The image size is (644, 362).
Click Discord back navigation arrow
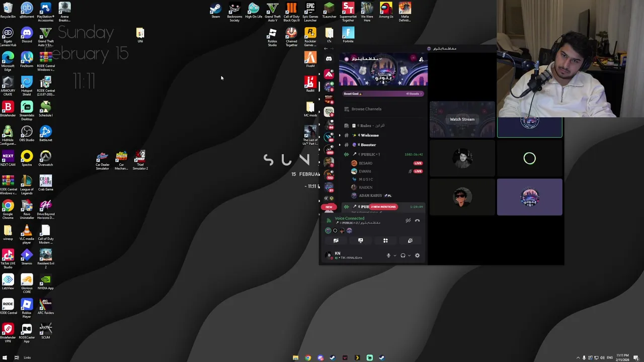pos(326,49)
